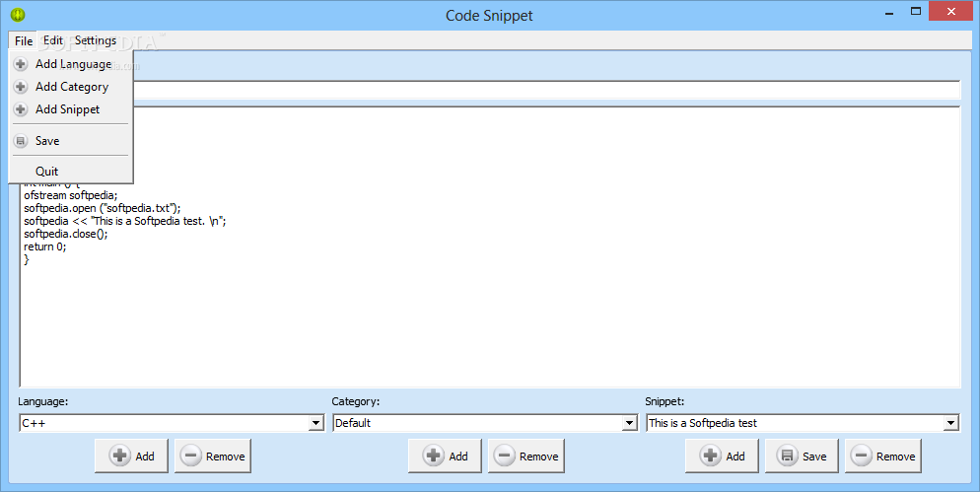Click Save button under Snippet
The image size is (980, 492).
pyautogui.click(x=802, y=456)
